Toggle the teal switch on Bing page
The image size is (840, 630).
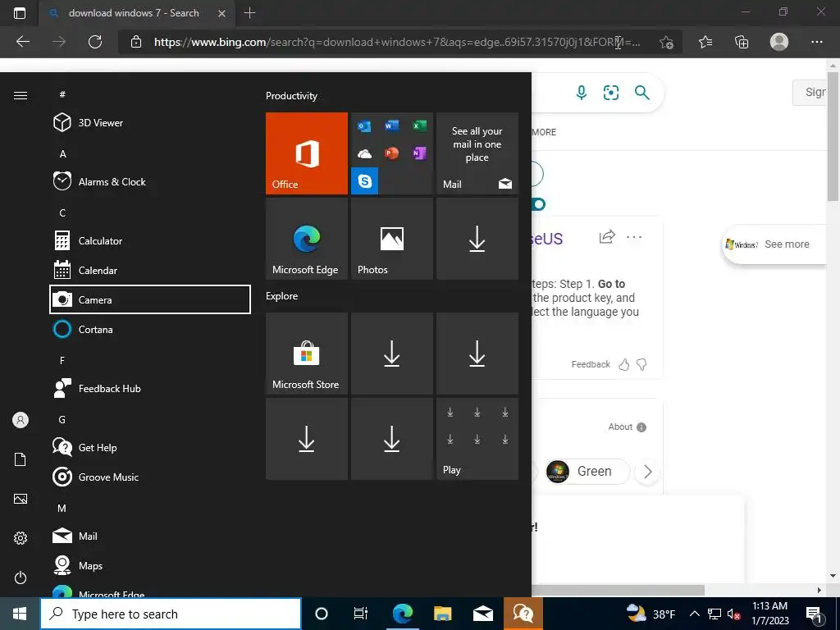pyautogui.click(x=538, y=204)
